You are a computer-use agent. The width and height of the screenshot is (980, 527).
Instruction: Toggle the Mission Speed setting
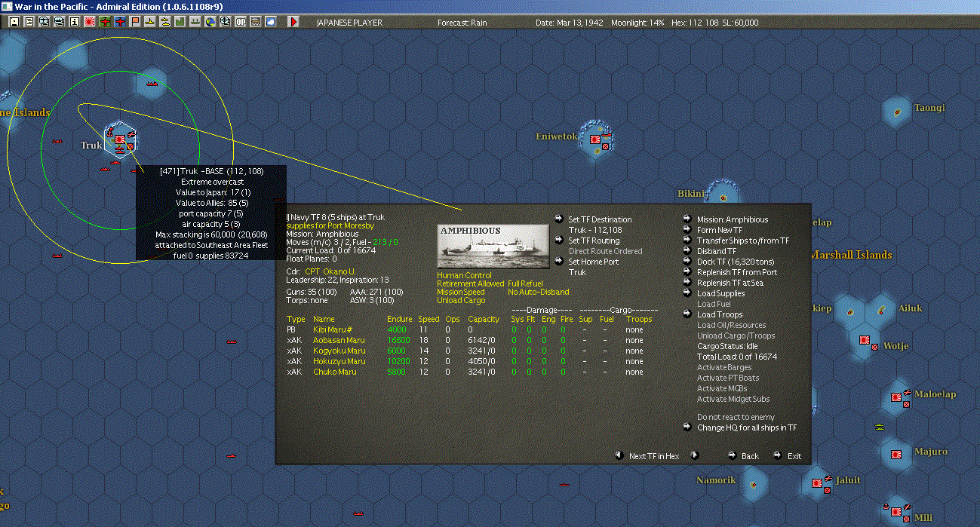pos(461,292)
